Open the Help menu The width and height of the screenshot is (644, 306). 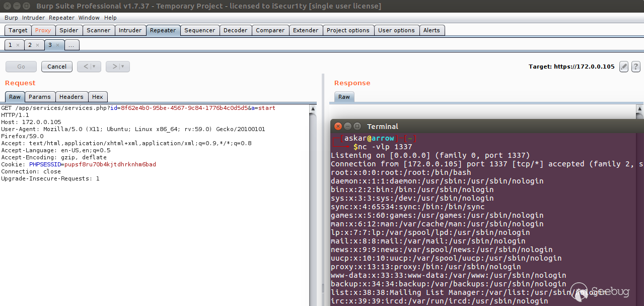click(110, 18)
